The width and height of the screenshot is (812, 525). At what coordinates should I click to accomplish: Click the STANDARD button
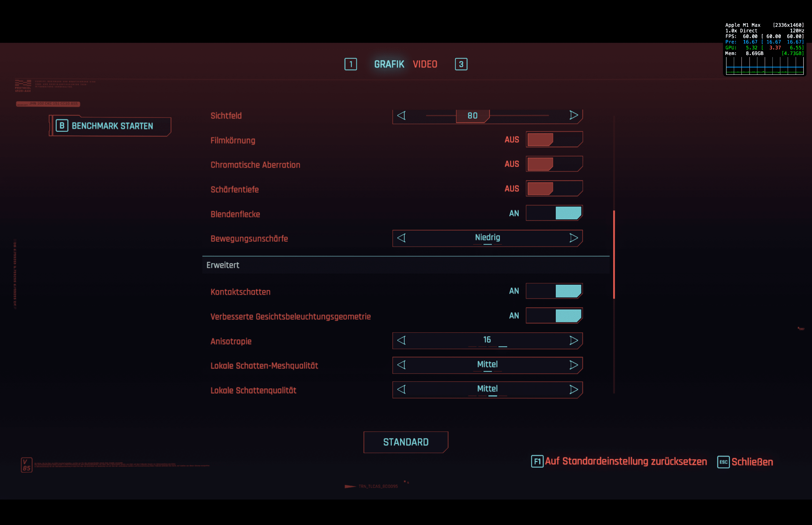pyautogui.click(x=406, y=442)
